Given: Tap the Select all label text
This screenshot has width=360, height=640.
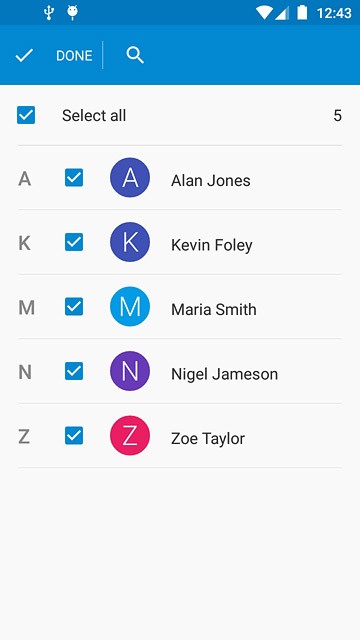Looking at the screenshot, I should (94, 116).
